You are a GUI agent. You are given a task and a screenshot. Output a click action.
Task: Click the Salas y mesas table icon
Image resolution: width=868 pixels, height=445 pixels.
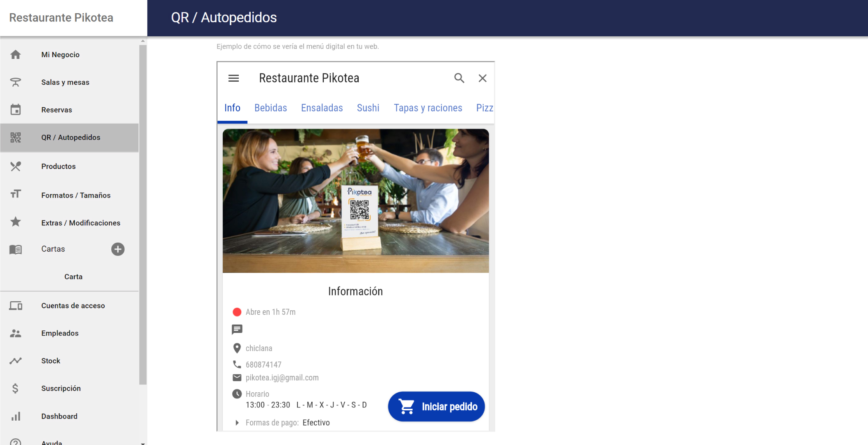16,82
